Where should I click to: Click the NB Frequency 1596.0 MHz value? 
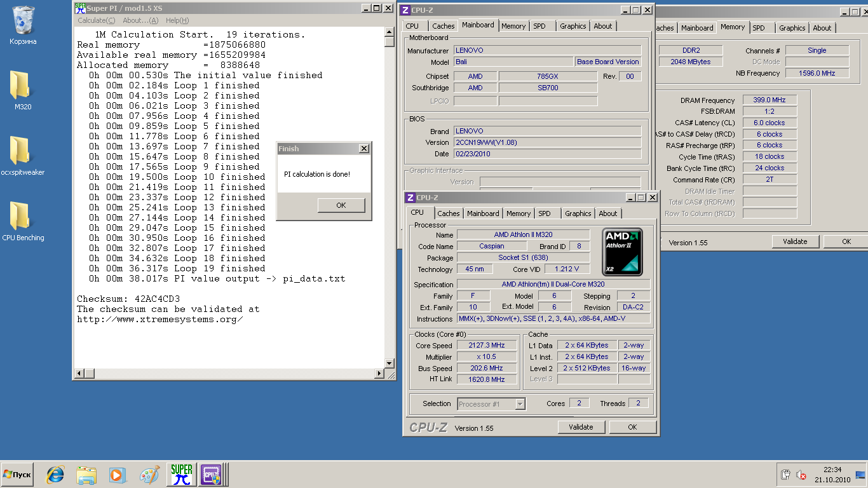pos(817,73)
